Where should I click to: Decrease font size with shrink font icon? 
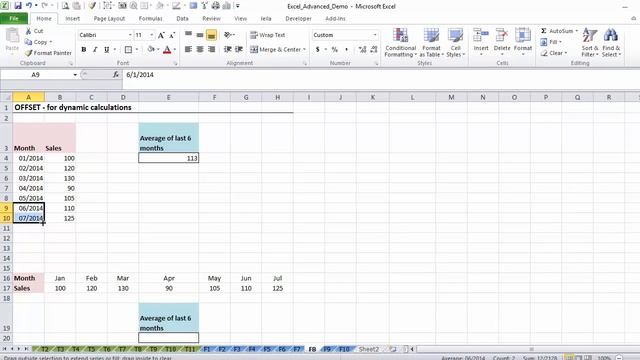point(172,35)
